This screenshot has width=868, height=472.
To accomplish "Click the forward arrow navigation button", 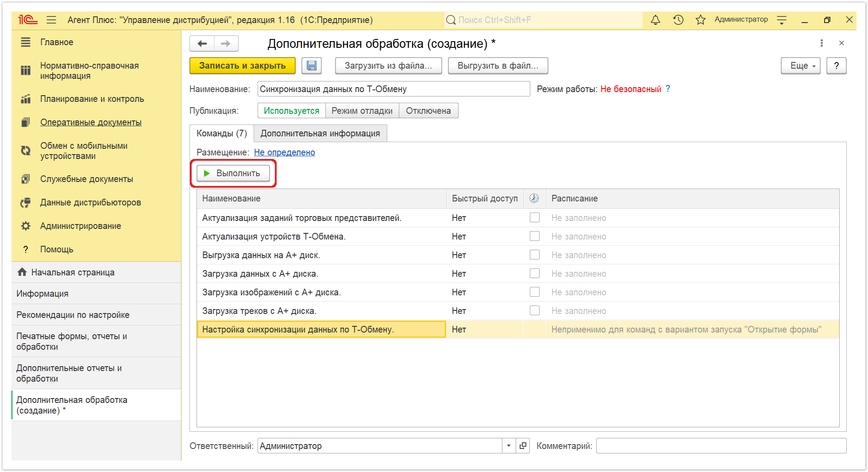I will click(x=226, y=43).
